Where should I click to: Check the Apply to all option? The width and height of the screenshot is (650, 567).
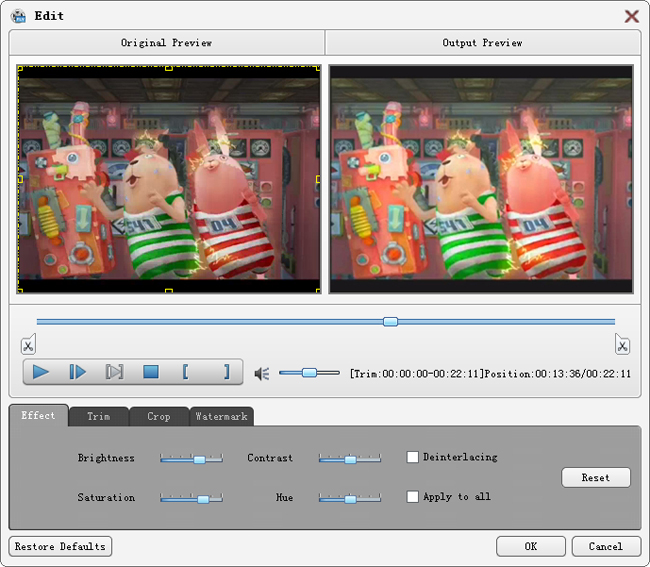coord(412,497)
